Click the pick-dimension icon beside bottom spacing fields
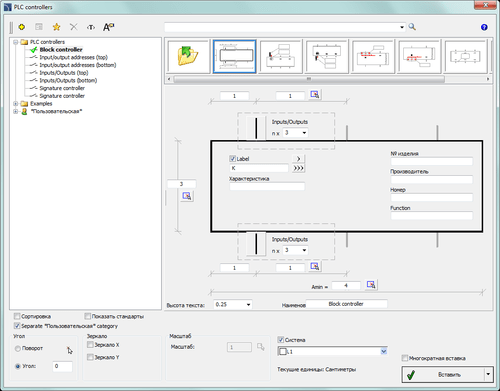500x391 pixels. [x=315, y=266]
